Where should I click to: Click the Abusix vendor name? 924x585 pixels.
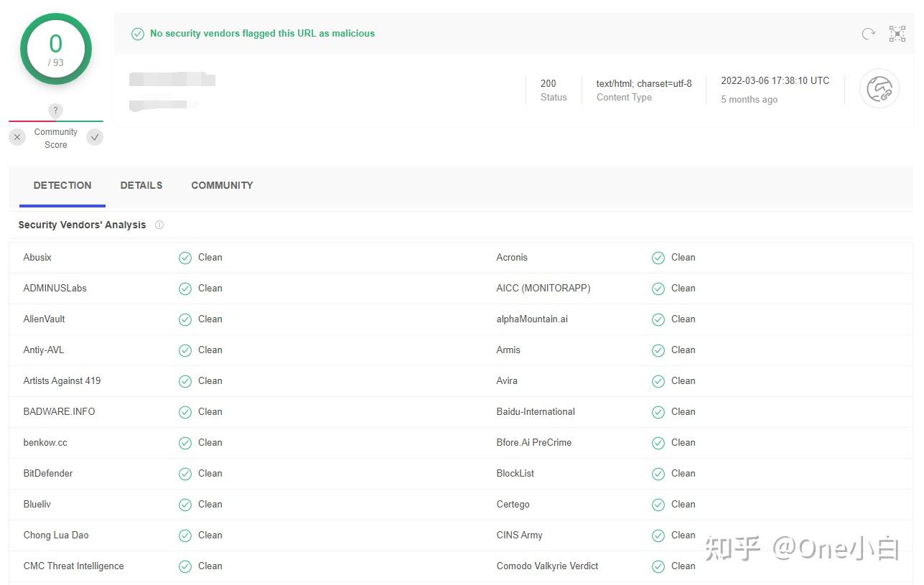point(37,257)
